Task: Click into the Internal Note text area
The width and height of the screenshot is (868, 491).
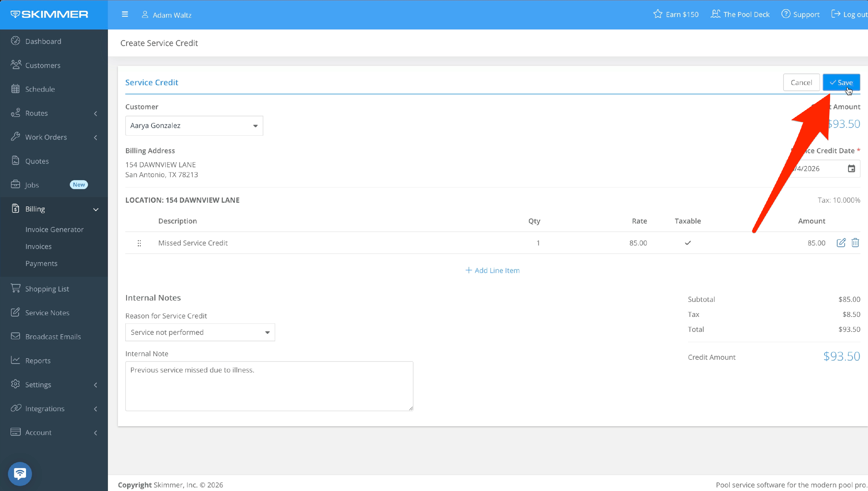Action: [x=269, y=386]
